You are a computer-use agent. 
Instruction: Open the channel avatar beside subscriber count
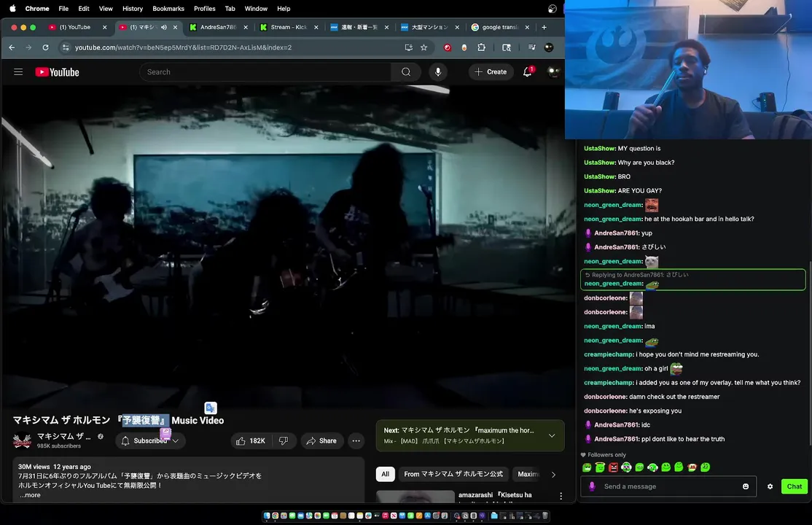22,440
